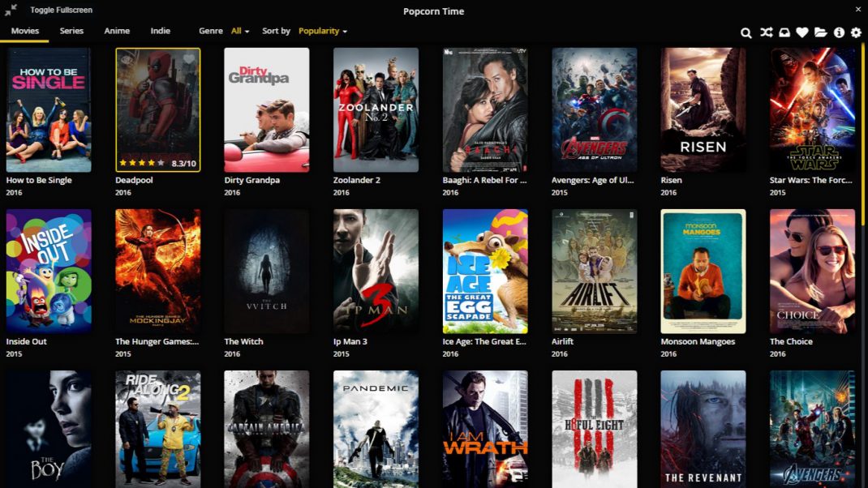Click the 'Dirty Grandpa' title text
868x488 pixels.
251,180
